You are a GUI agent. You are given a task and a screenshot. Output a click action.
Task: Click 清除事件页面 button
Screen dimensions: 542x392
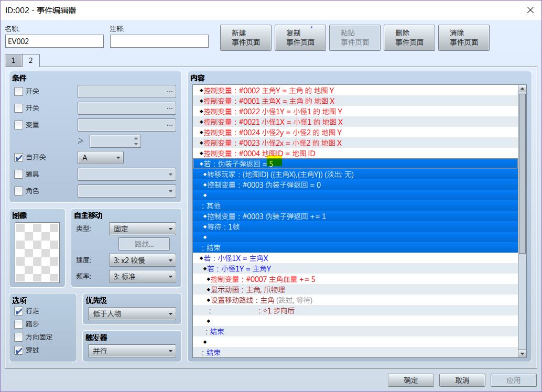point(464,38)
